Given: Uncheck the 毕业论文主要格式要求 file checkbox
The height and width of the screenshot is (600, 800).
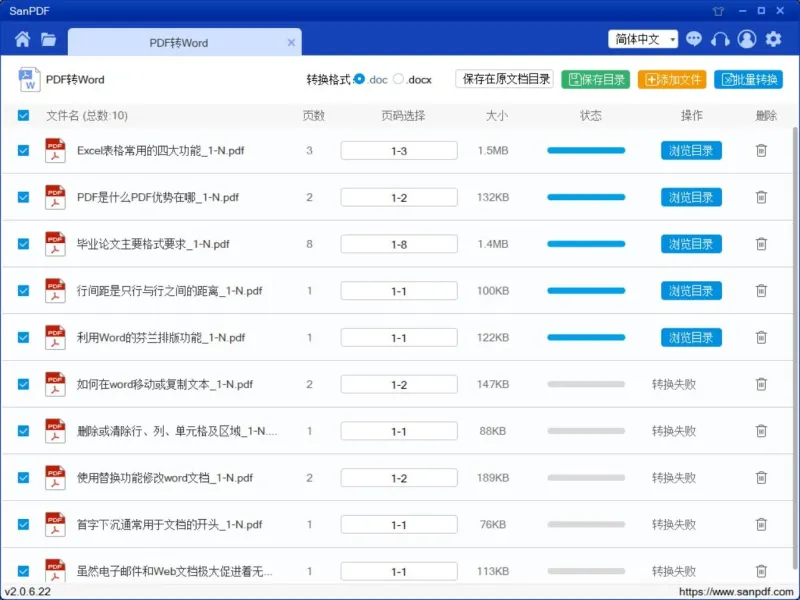Looking at the screenshot, I should [x=23, y=244].
